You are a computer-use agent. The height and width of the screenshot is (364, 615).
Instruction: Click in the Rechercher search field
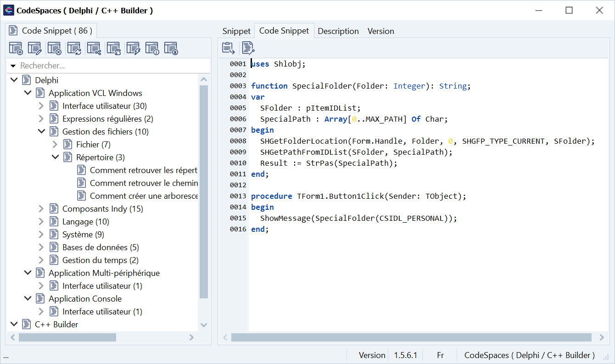(110, 66)
